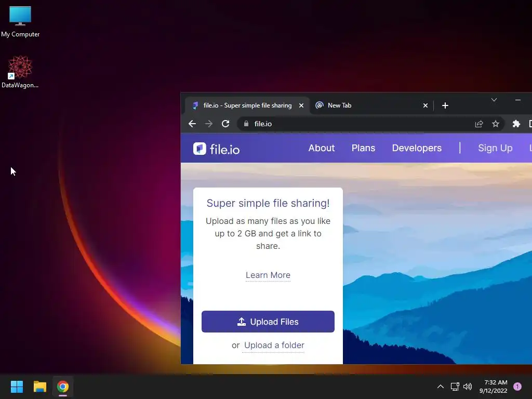Screen dimensions: 532x399
Task: Open the volume tray icon
Action: pyautogui.click(x=468, y=387)
